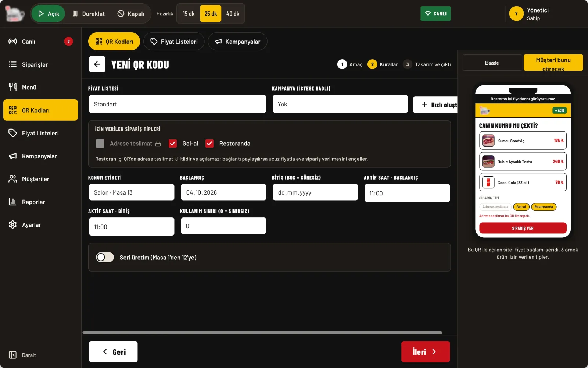Click the yellow Y user avatar
This screenshot has width=588, height=368.
click(x=516, y=14)
